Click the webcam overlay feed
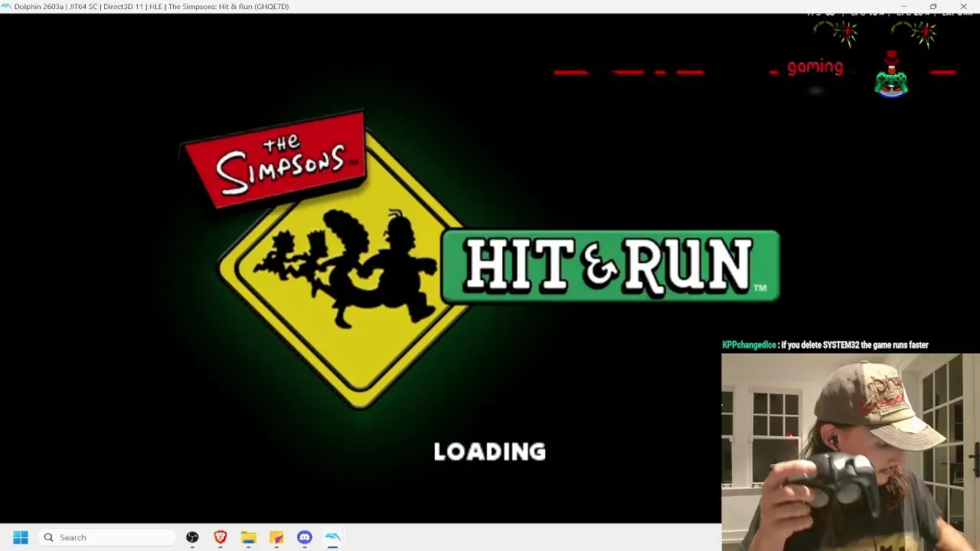The image size is (980, 551). (851, 452)
